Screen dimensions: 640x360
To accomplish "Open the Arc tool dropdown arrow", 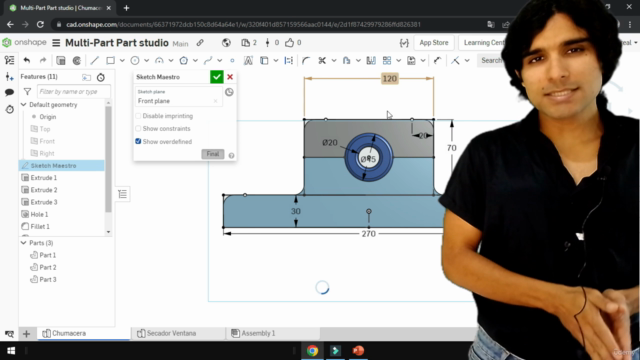I will tap(171, 60).
